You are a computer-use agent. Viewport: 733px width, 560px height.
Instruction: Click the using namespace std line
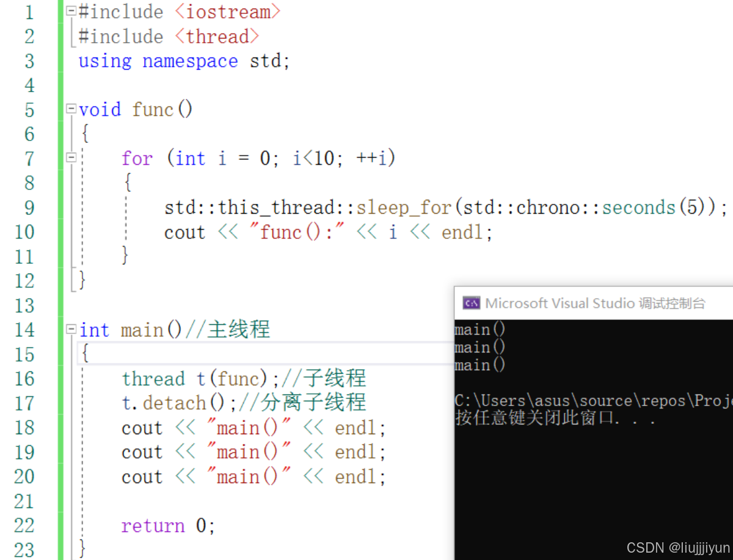pos(183,60)
